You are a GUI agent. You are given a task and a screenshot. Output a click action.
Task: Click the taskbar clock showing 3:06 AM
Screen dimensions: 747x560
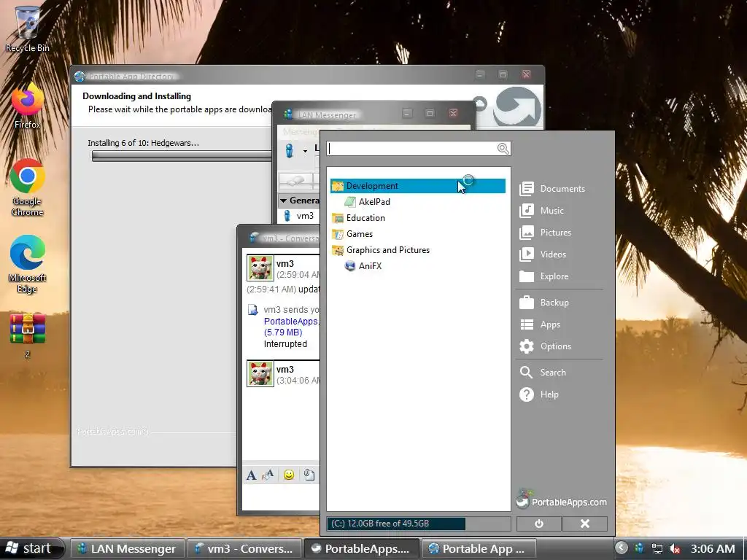[x=713, y=548]
